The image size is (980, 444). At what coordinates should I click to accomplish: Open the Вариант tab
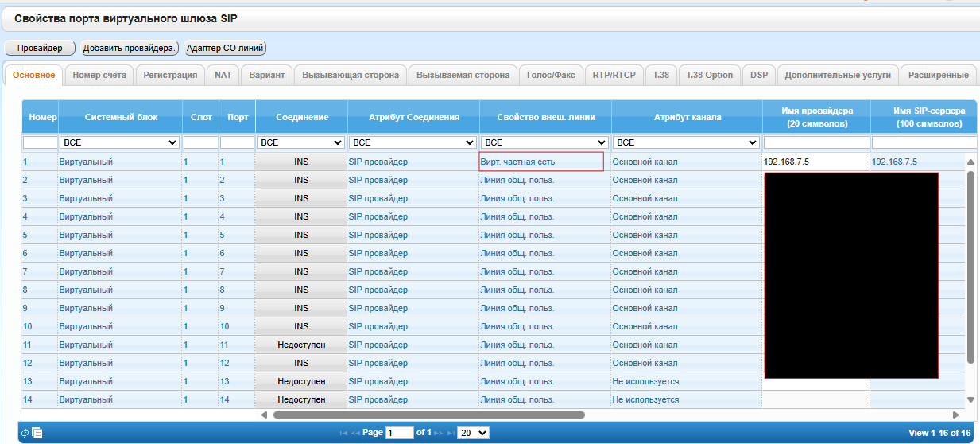(266, 75)
